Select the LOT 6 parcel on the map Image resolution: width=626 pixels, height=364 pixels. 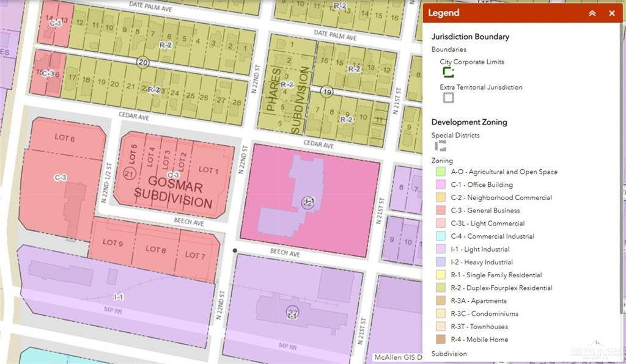point(64,139)
